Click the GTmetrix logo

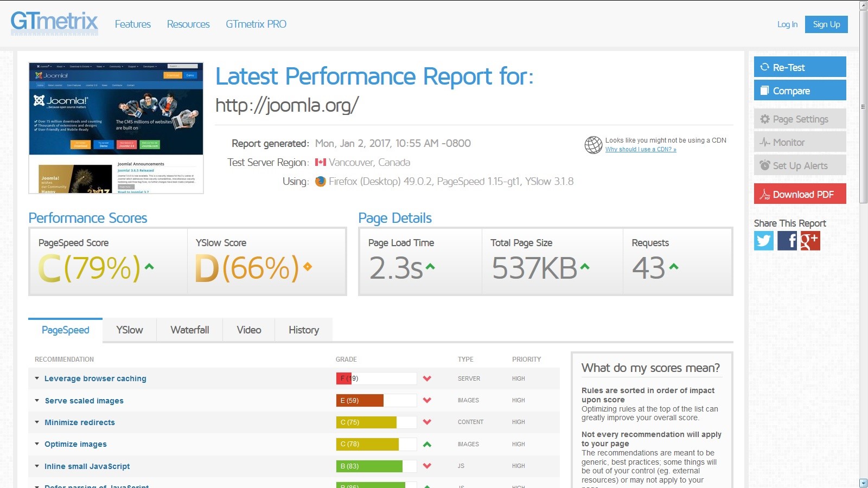click(54, 23)
